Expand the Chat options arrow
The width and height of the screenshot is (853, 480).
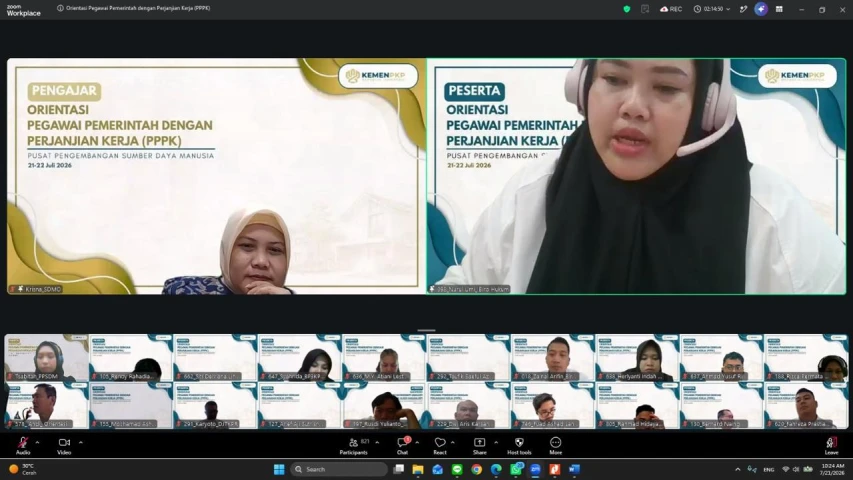(x=417, y=442)
